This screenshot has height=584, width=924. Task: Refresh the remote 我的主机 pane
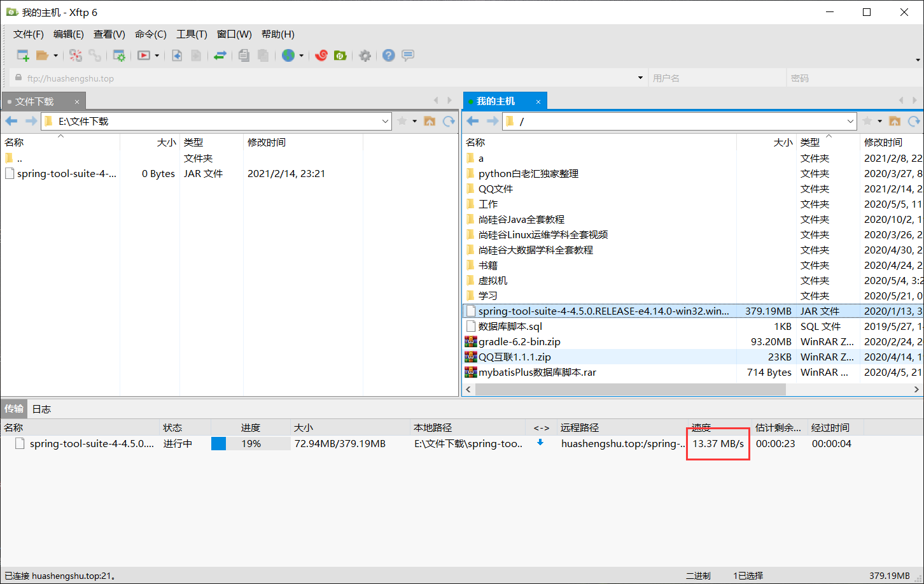click(914, 121)
